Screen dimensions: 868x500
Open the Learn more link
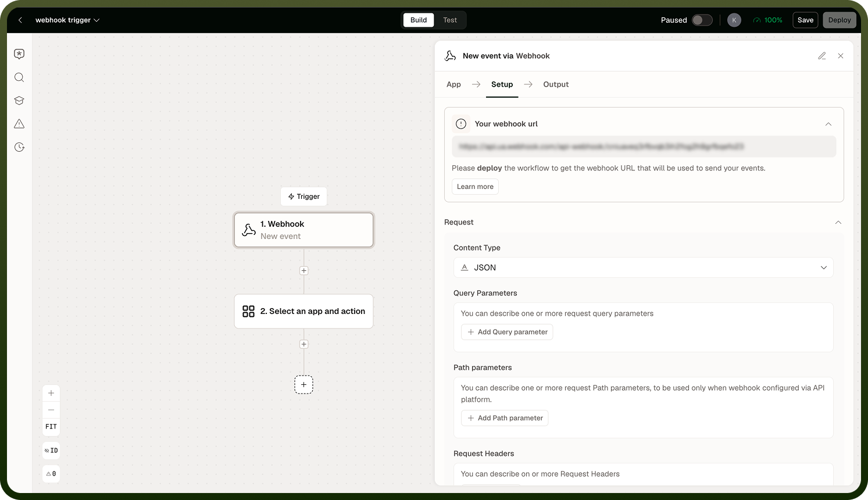coord(475,187)
